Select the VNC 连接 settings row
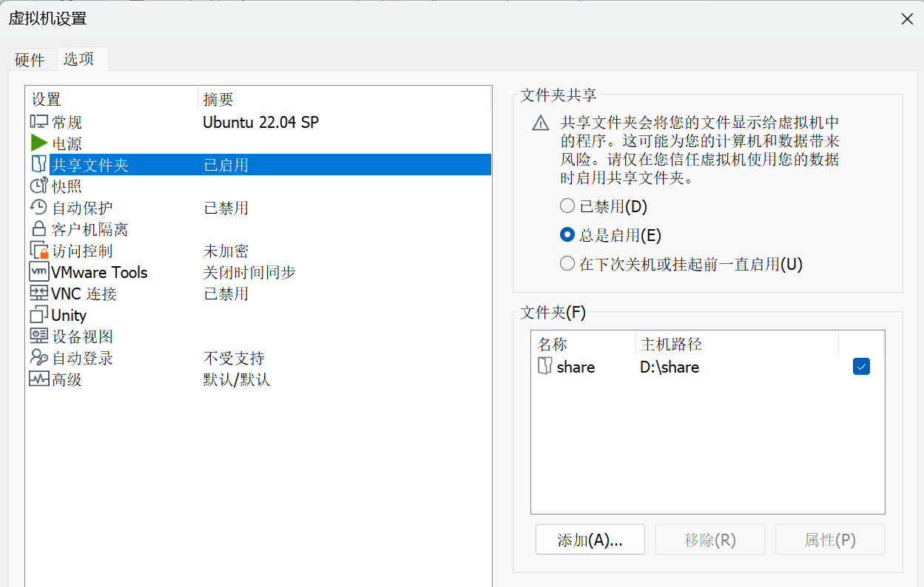Image resolution: width=924 pixels, height=587 pixels. (x=259, y=293)
